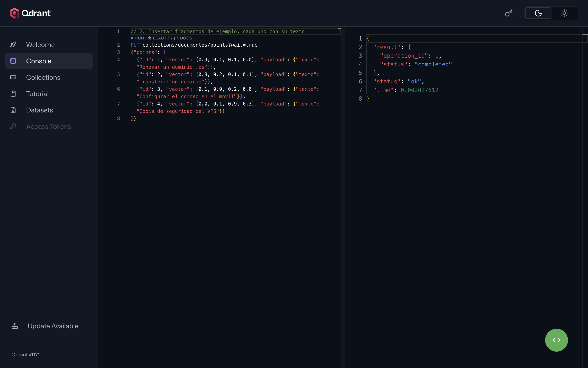This screenshot has width=588, height=368.
Task: Click the panel divider drag handle dots
Action: pos(343,199)
